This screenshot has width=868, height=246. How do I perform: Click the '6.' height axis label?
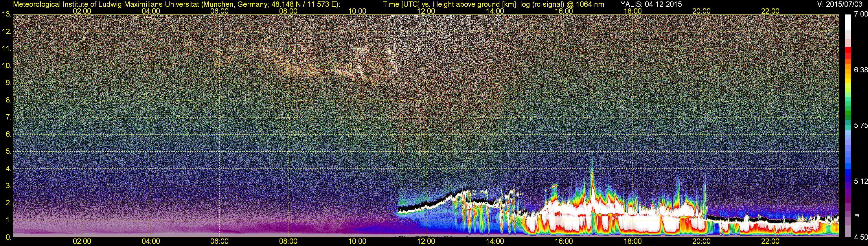click(8, 134)
